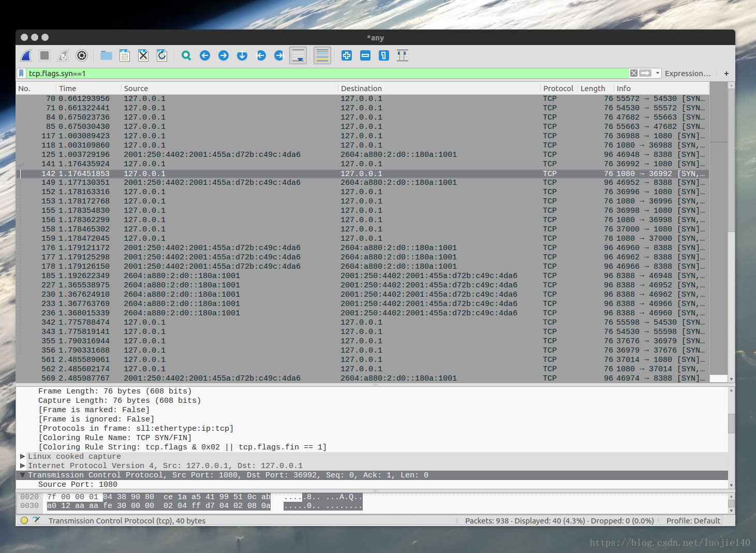
Task: Sort by the Destination column
Action: coord(439,89)
